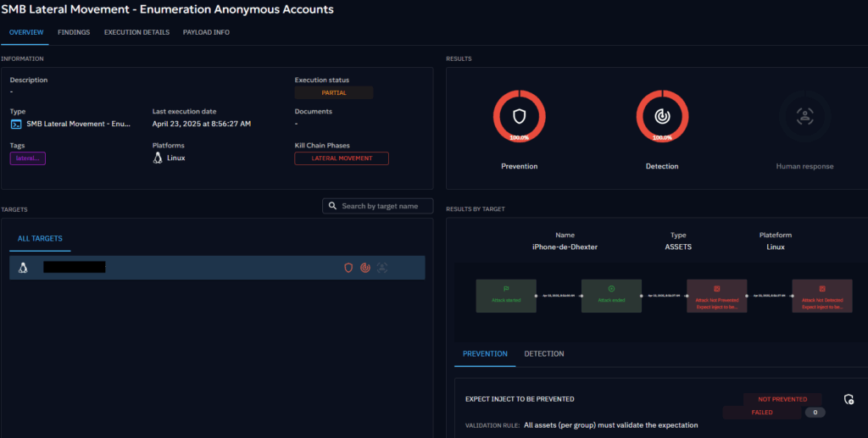Screen dimensions: 868x438
Task: Click the Lateral Movement kill chain chip
Action: click(x=342, y=158)
